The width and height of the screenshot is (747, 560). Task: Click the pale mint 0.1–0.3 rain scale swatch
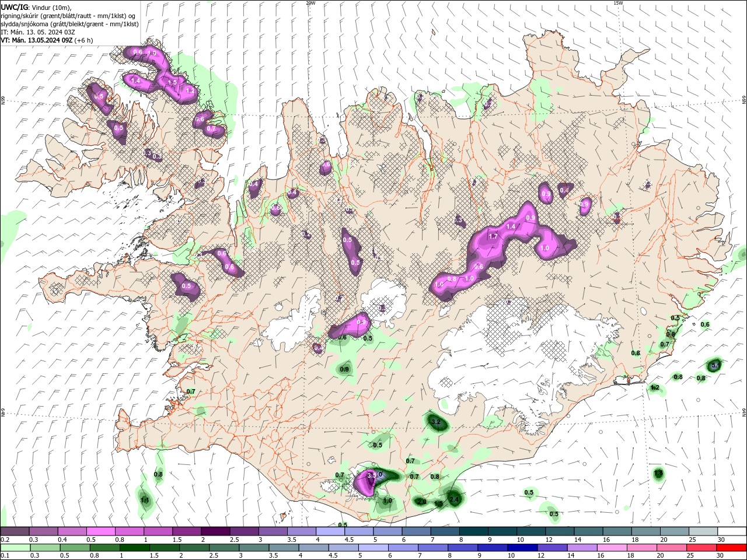15,548
